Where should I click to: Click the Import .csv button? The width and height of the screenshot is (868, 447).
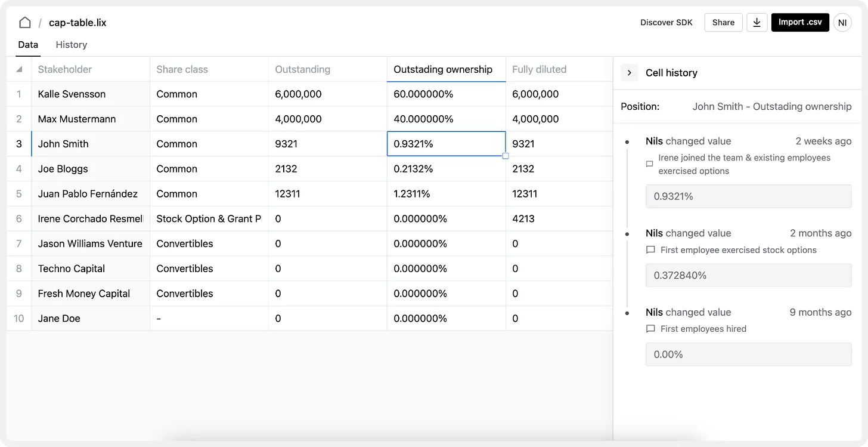(800, 23)
